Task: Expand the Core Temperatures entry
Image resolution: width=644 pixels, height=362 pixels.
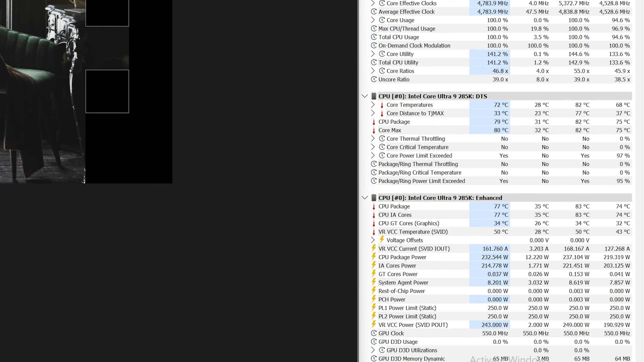Action: click(x=373, y=105)
